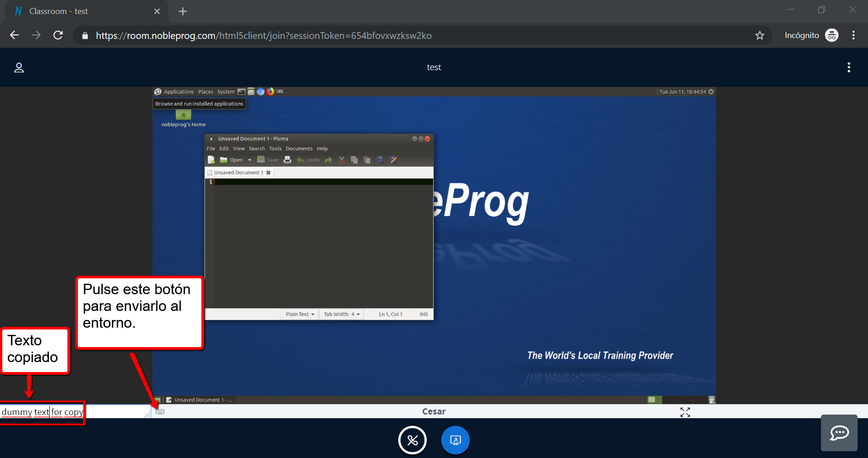Expand the Open recent files dropdown arrow
Screen dimensions: 868x458
click(249, 160)
